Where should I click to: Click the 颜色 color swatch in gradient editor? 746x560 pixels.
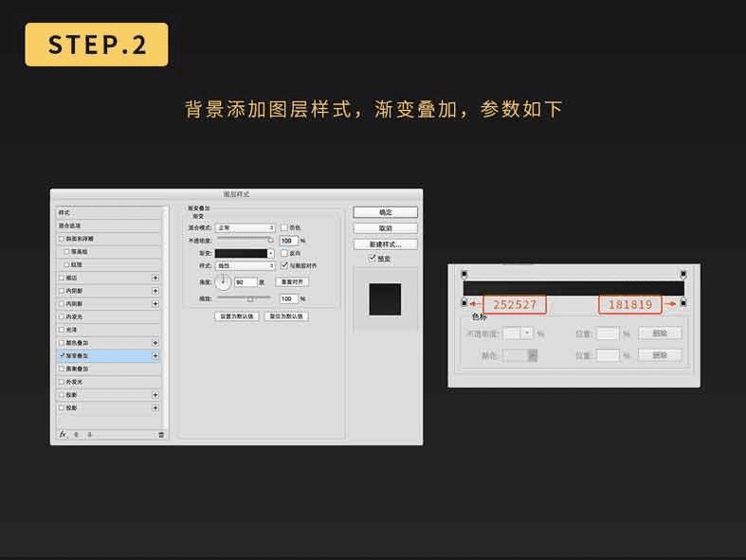[516, 355]
